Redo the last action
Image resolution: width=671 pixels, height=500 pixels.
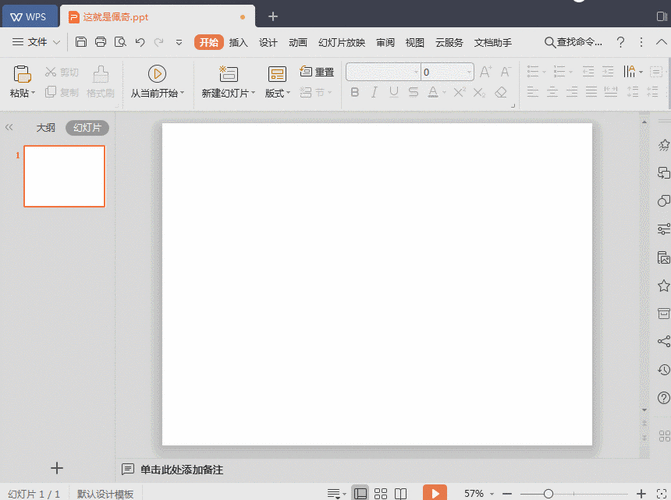(x=159, y=42)
